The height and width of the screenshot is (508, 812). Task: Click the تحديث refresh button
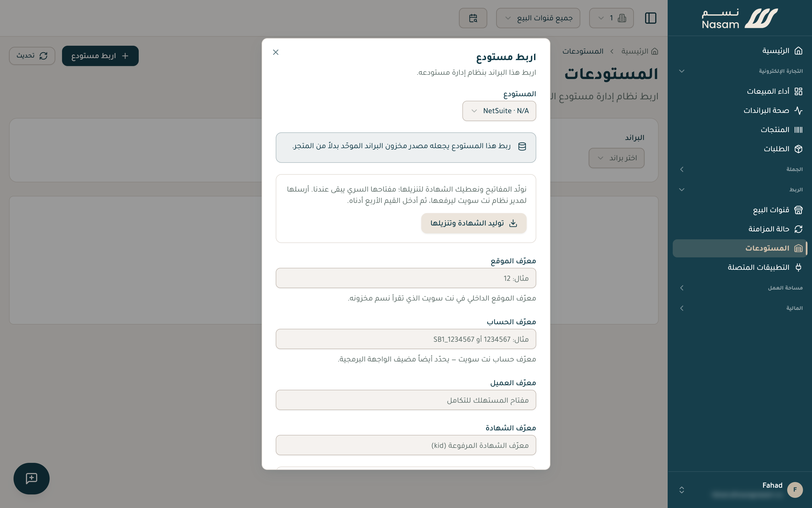[x=32, y=56]
